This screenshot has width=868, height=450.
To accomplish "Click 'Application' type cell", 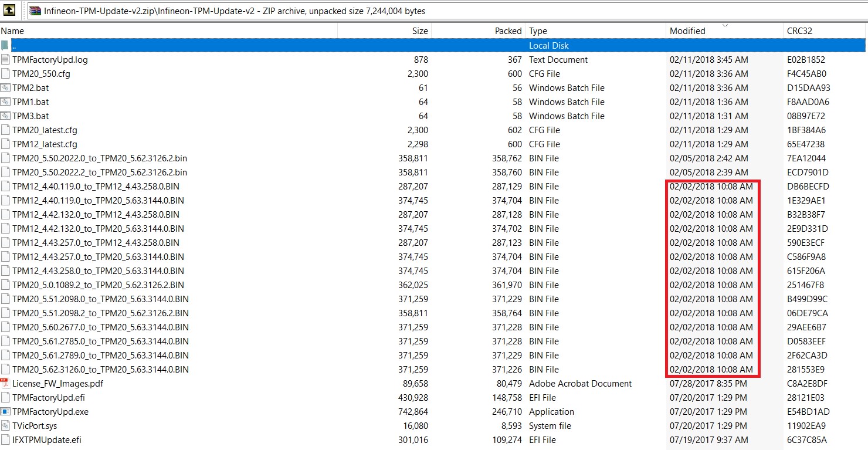I will pos(551,412).
